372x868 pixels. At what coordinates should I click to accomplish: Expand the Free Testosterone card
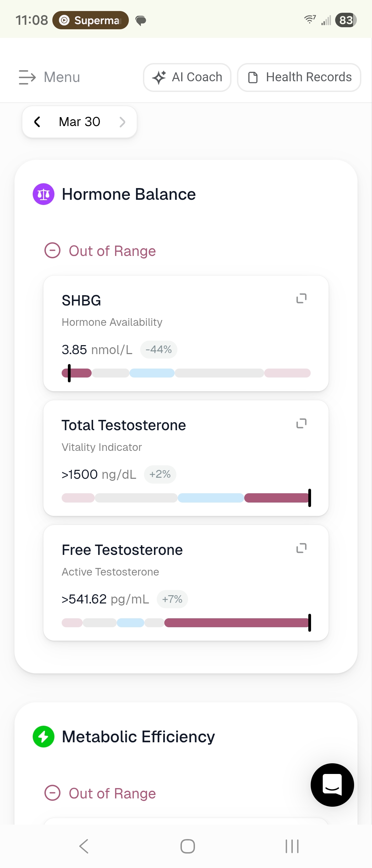tap(301, 548)
